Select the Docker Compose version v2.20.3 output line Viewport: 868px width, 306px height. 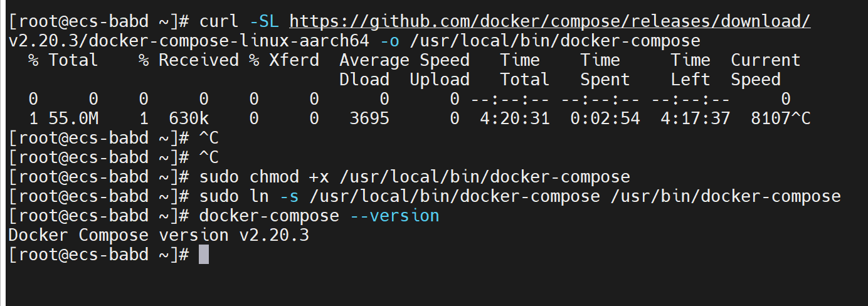pyautogui.click(x=159, y=235)
